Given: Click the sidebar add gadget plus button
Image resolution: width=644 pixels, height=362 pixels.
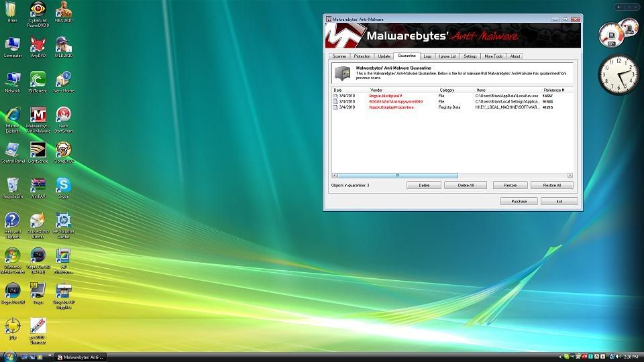Looking at the screenshot, I should click(619, 7).
